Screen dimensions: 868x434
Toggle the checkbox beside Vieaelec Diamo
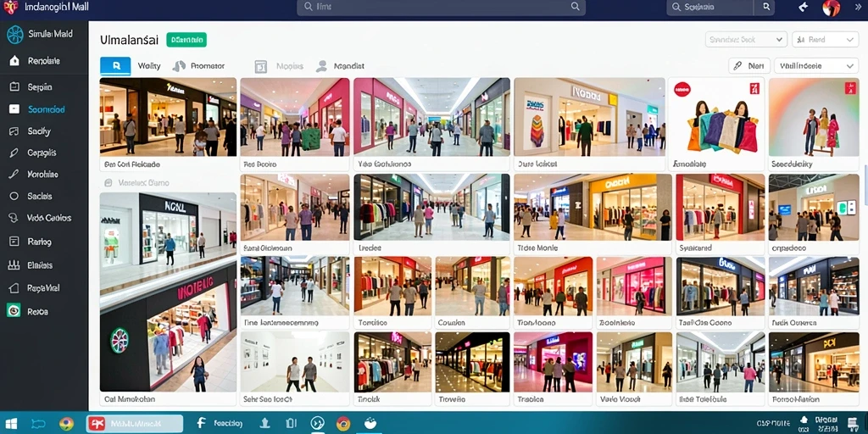point(108,183)
